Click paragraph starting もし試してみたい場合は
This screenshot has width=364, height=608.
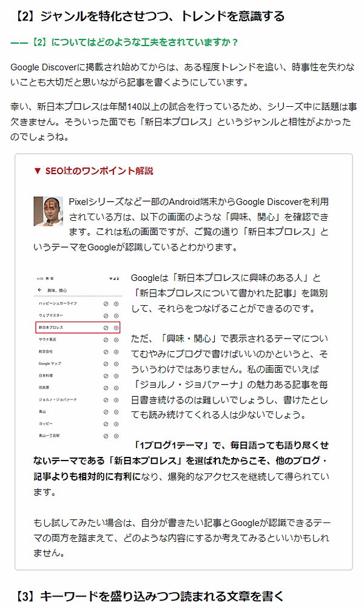[x=181, y=538]
